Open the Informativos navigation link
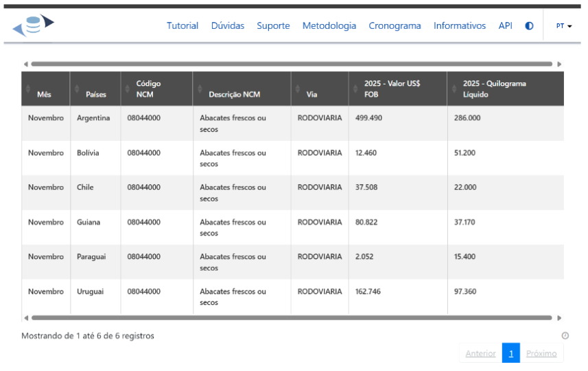This screenshot has width=588, height=371. click(460, 26)
